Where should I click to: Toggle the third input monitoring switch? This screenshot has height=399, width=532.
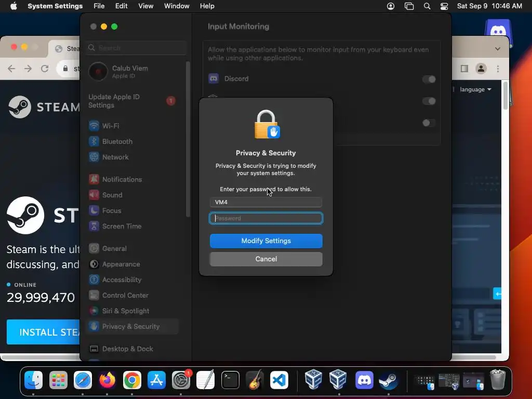(429, 123)
